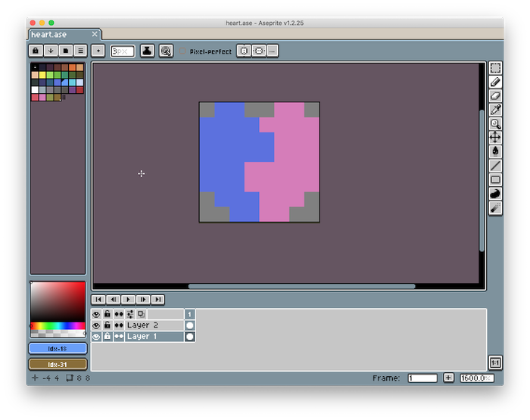Click the Idx-18 foreground color button
The height and width of the screenshot is (420, 530).
(x=58, y=348)
